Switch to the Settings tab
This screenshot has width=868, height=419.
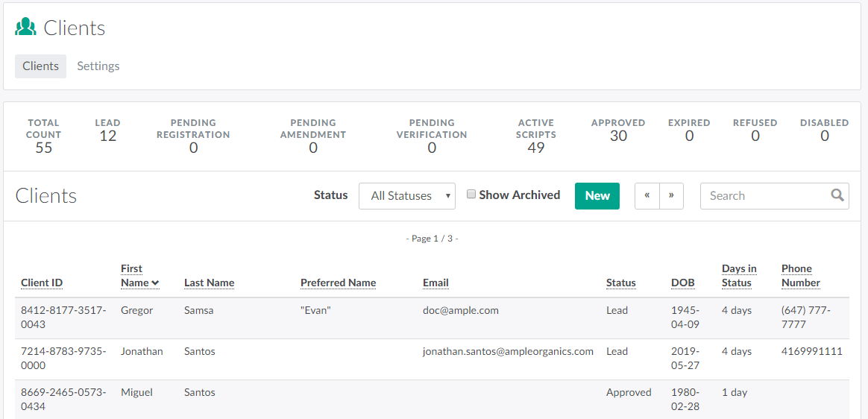coord(98,66)
